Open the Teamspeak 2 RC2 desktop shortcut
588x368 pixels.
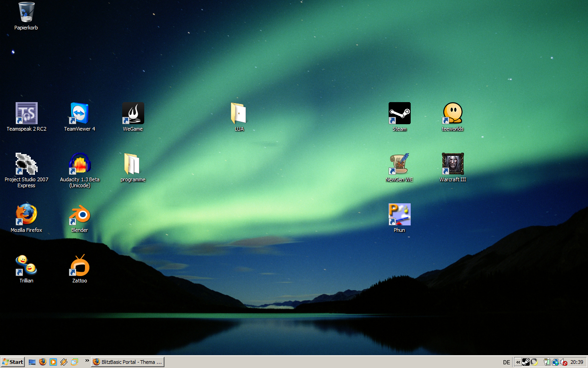tap(26, 114)
